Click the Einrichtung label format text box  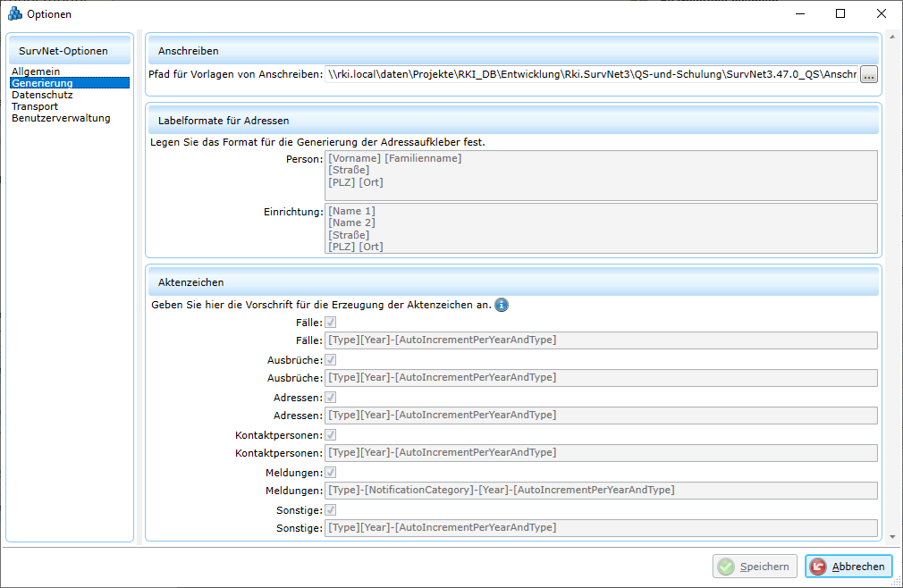[x=601, y=229]
